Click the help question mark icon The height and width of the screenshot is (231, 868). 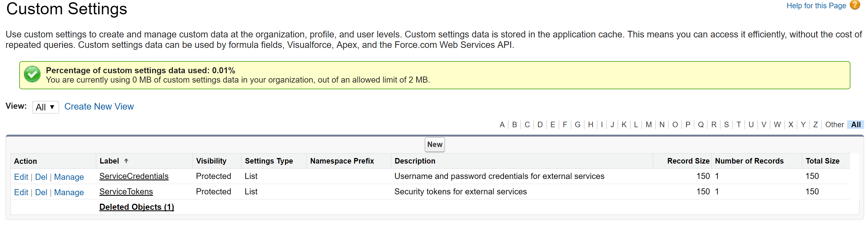(x=855, y=5)
